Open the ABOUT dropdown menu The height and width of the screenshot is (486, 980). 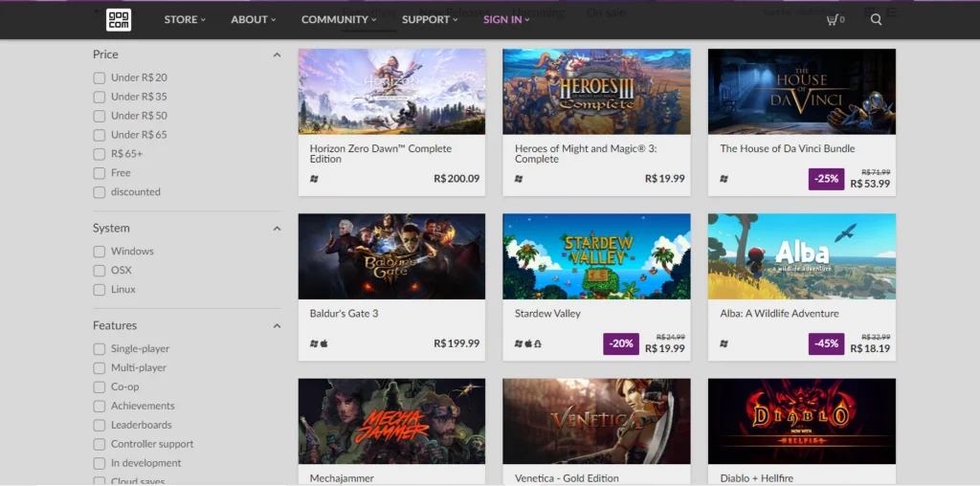[253, 19]
